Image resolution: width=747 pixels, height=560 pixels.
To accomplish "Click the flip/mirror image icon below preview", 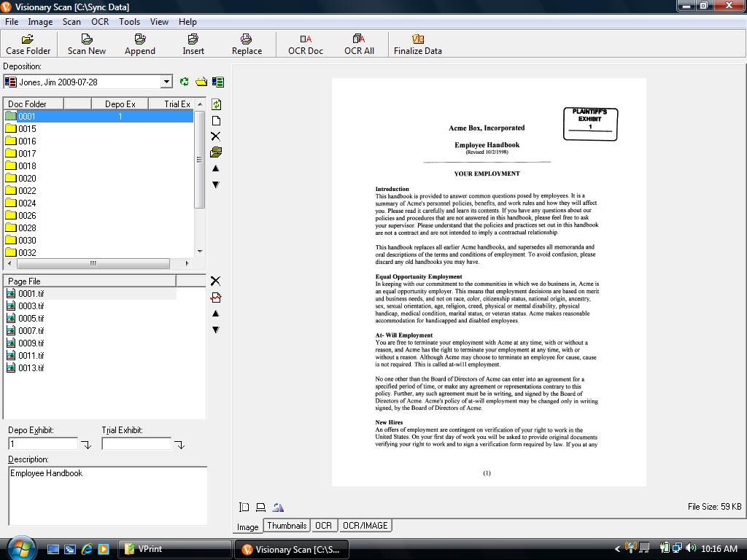I will pos(278,507).
